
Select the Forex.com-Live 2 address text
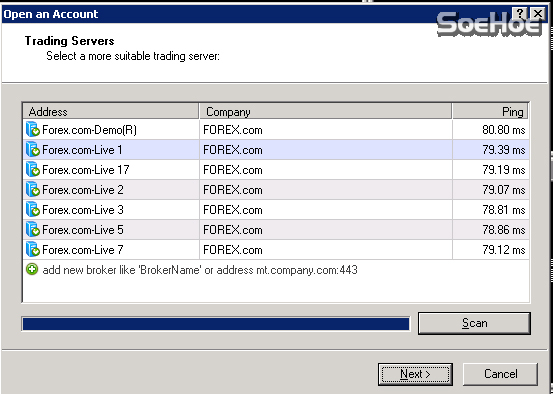83,190
